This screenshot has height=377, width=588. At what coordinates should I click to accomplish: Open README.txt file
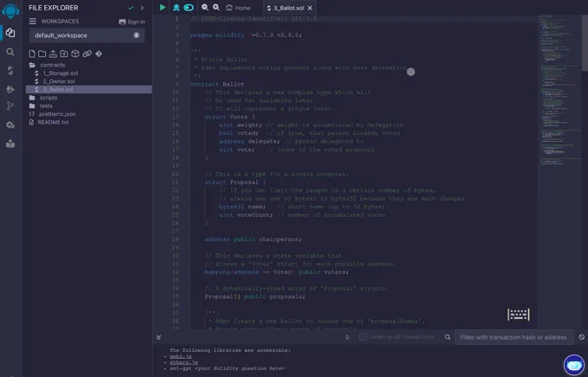(53, 122)
